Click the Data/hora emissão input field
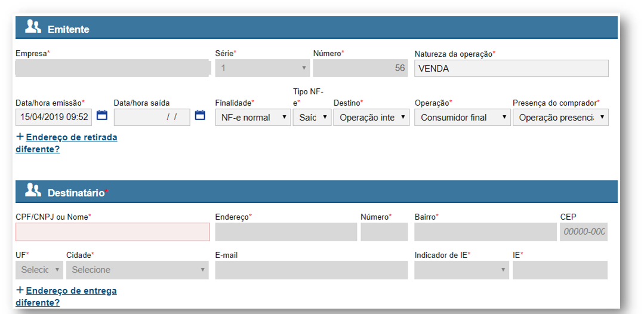 54,118
